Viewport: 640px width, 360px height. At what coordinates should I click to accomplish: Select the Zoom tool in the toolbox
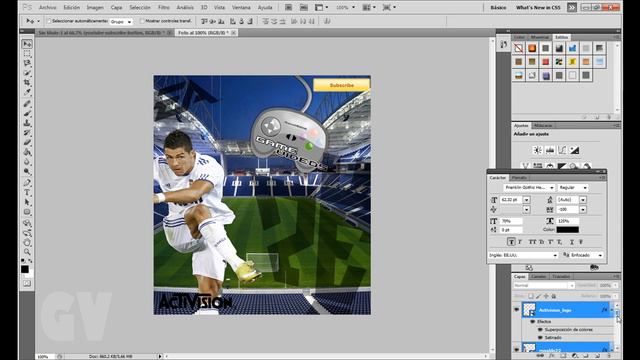click(x=27, y=252)
